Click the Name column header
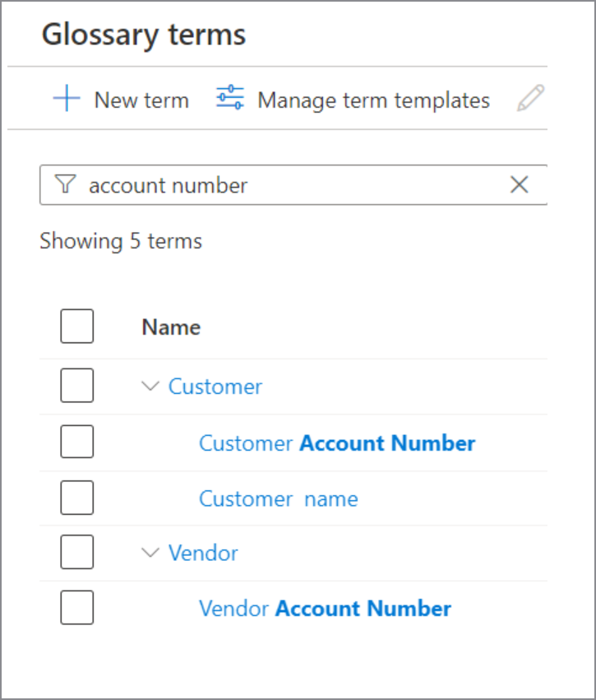This screenshot has width=596, height=700. tap(171, 327)
